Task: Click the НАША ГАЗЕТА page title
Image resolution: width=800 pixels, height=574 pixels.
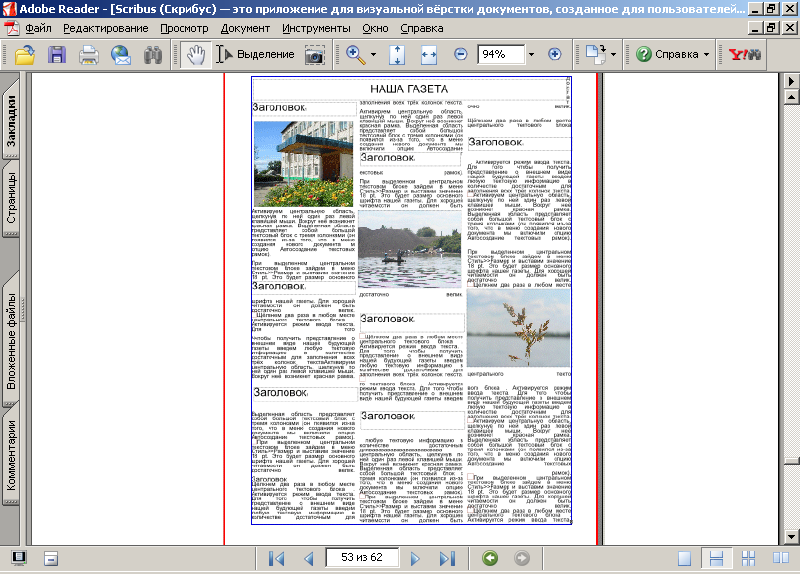Action: pos(409,89)
